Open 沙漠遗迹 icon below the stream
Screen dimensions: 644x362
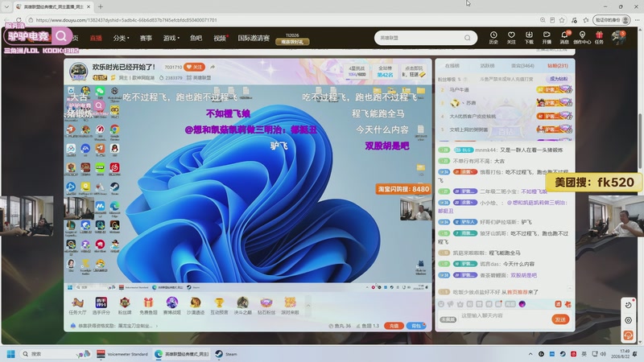click(x=196, y=306)
